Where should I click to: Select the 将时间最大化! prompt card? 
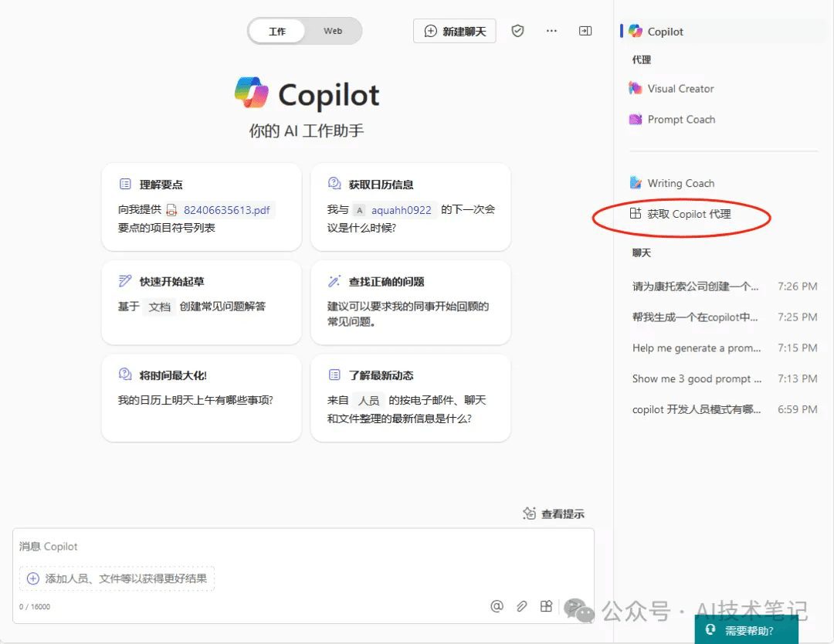tap(202, 398)
